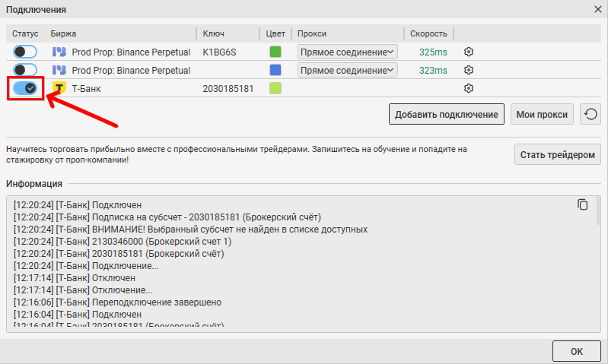
Task: Open proxy dropdown in 323ms row
Action: (x=348, y=70)
